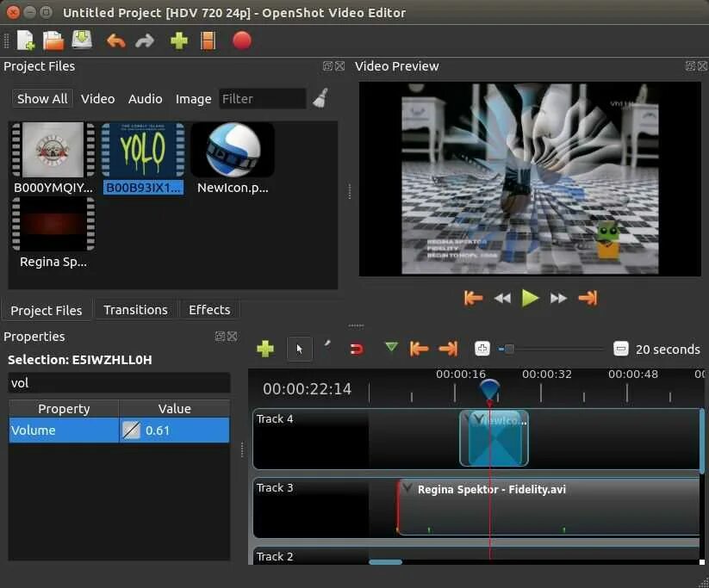
Task: Toggle Center on playhead mode
Action: (482, 349)
